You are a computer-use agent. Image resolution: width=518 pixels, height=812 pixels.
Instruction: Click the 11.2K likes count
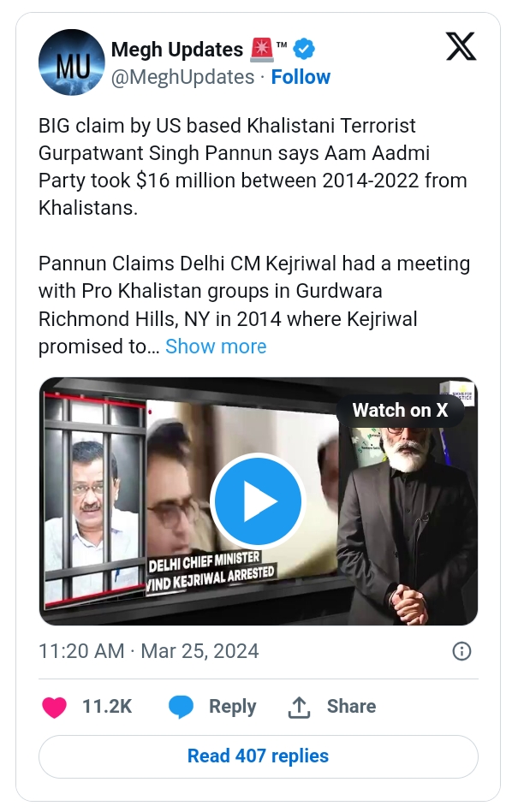(x=107, y=707)
